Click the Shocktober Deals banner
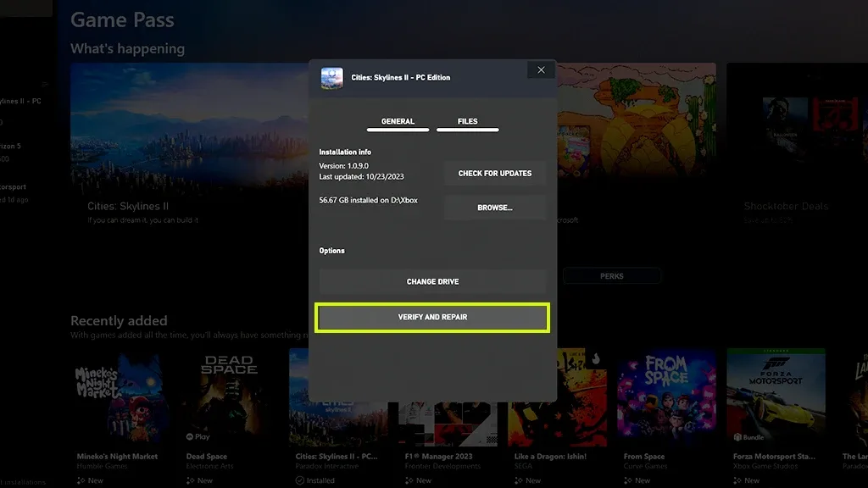 tap(797, 145)
